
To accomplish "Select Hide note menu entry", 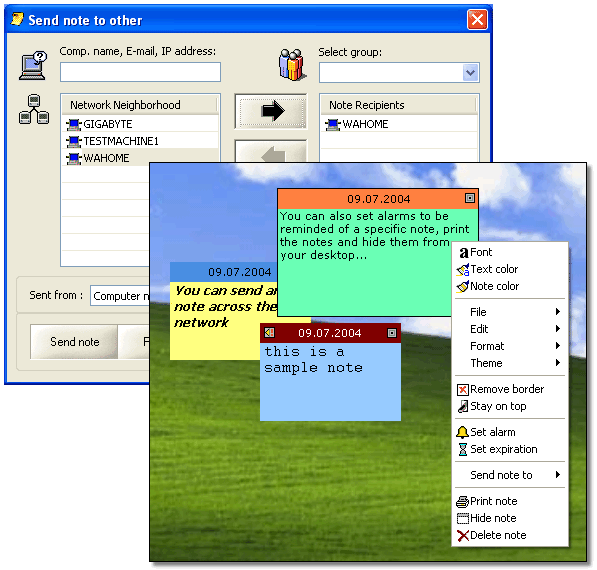I will pos(510,519).
